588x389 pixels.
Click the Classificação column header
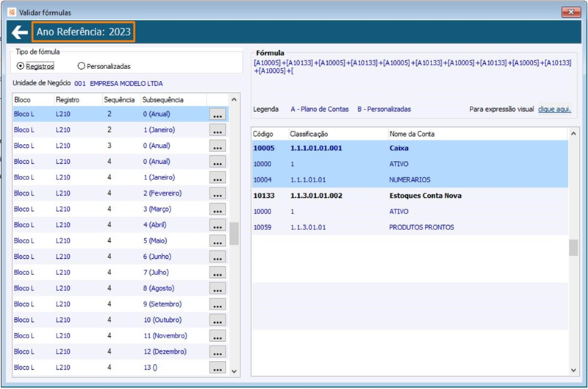pyautogui.click(x=337, y=134)
